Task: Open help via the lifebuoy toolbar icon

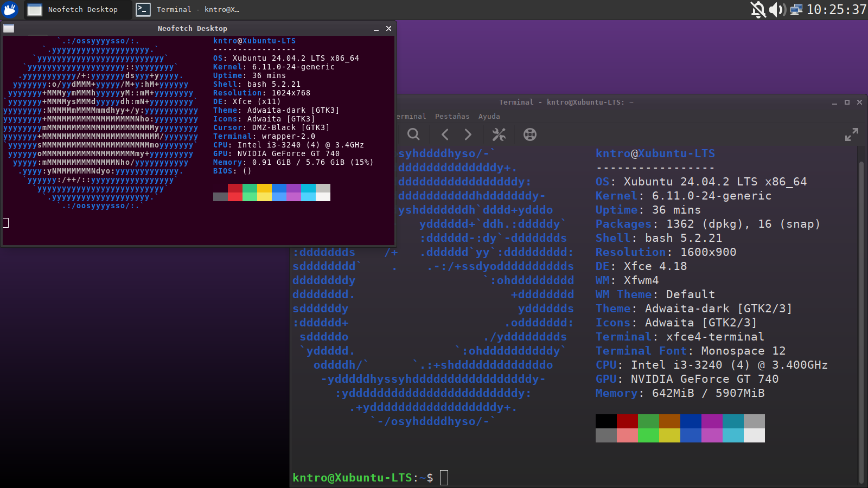Action: [530, 134]
